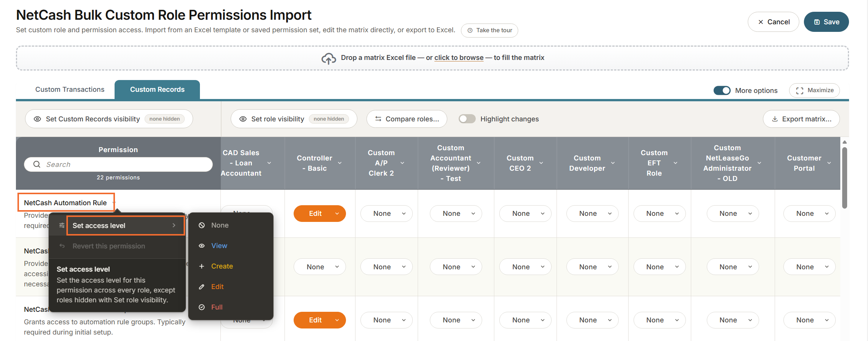Open Custom EFT Role column chevron
This screenshot has width=868, height=341.
pyautogui.click(x=676, y=163)
